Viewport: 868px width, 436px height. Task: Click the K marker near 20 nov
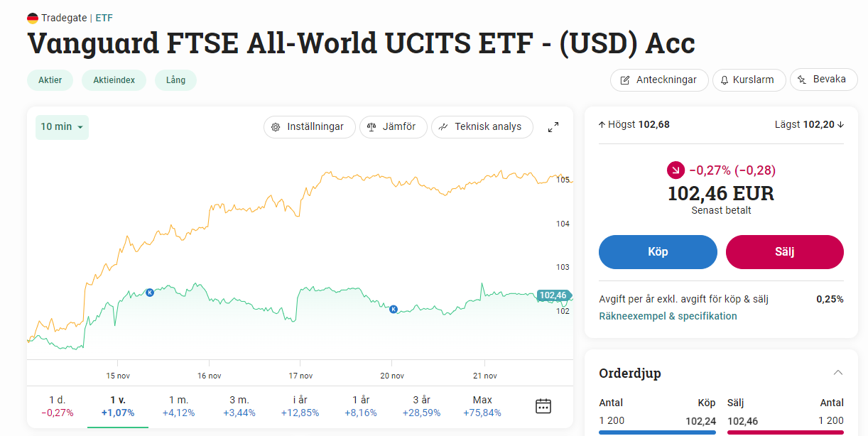click(394, 309)
